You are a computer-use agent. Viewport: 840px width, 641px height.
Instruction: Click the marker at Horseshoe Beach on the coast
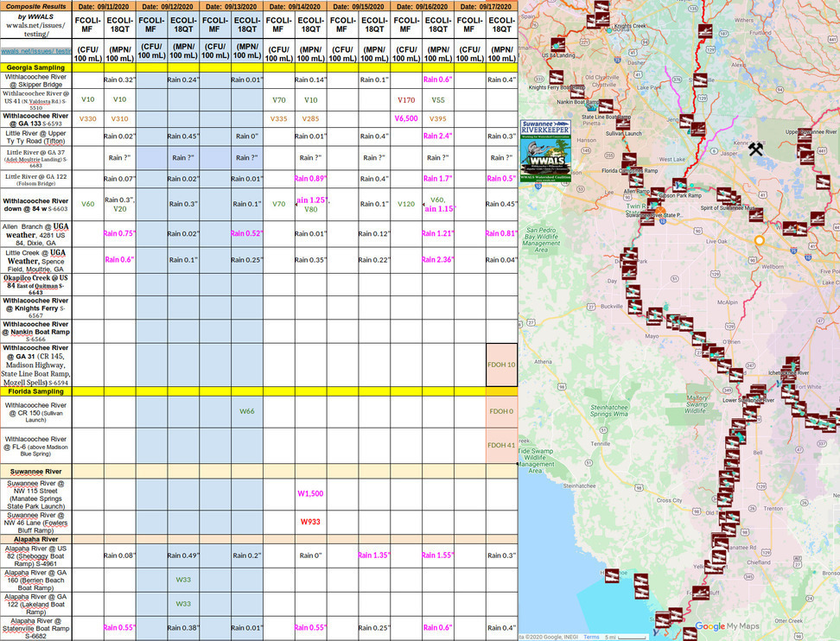click(612, 575)
